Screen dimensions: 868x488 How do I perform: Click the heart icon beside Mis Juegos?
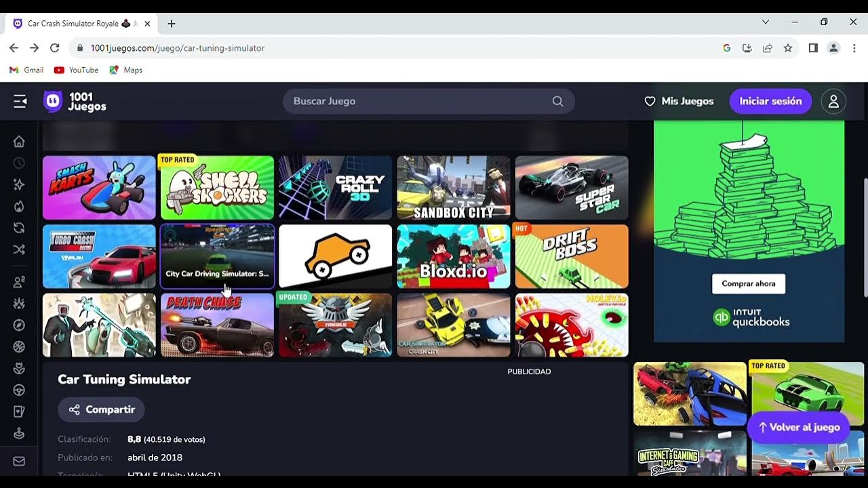pyautogui.click(x=650, y=101)
